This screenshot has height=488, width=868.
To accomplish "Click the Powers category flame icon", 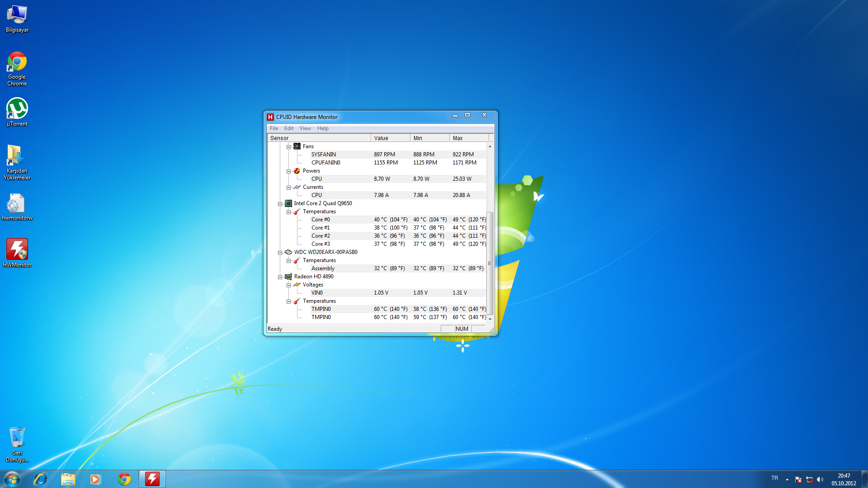I will click(297, 171).
